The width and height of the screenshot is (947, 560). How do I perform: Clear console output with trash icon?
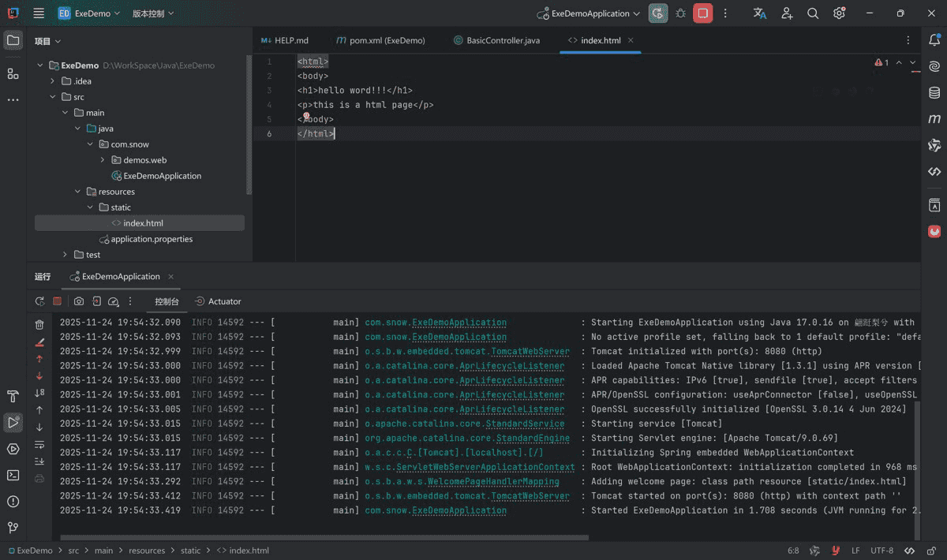point(39,324)
